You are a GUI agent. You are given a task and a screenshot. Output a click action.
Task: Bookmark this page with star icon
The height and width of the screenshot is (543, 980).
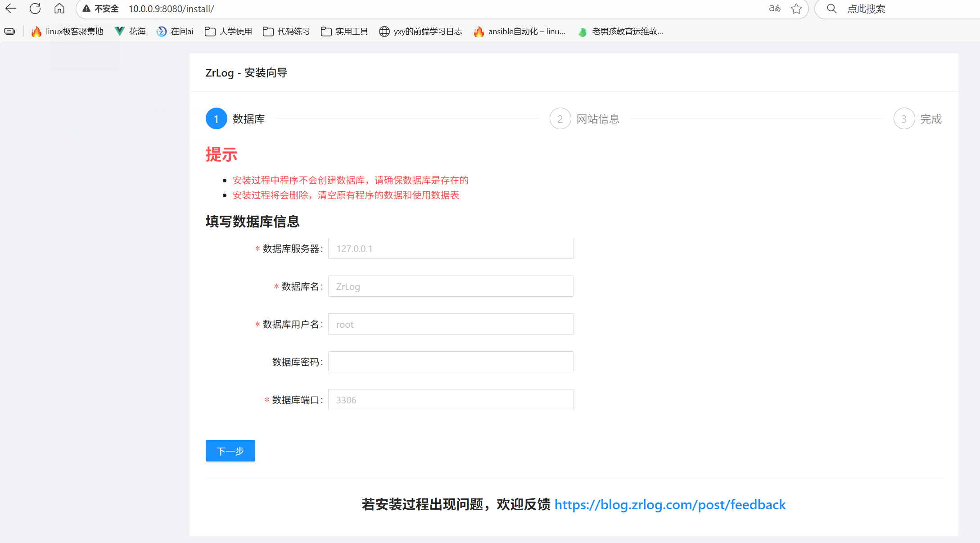point(796,9)
